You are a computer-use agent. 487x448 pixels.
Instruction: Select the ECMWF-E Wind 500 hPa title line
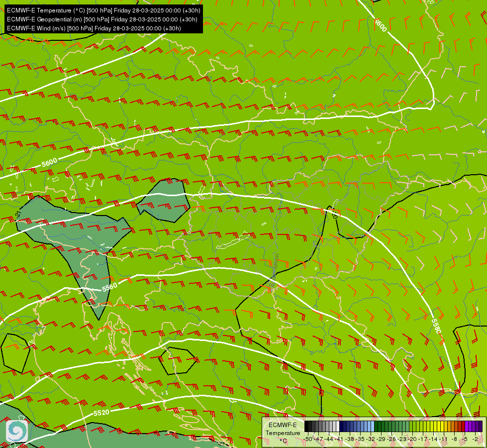point(94,28)
